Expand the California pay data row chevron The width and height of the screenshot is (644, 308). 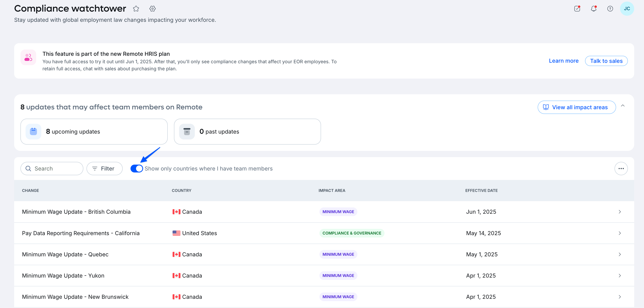(x=620, y=233)
